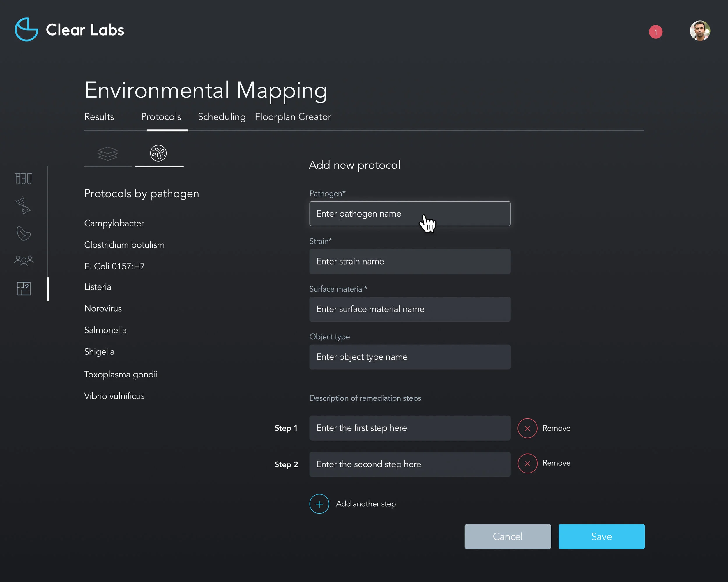Switch to the Results tab
This screenshot has height=582, width=728.
pos(99,117)
